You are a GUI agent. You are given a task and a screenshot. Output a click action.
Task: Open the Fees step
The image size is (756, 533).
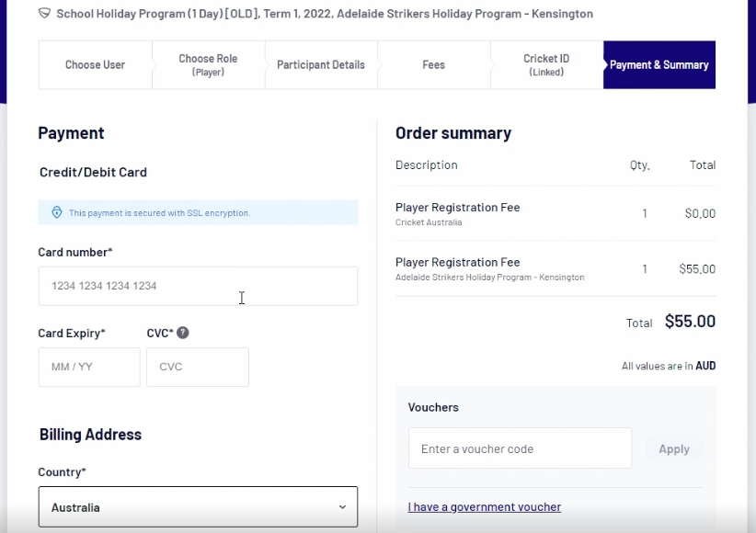(x=433, y=65)
